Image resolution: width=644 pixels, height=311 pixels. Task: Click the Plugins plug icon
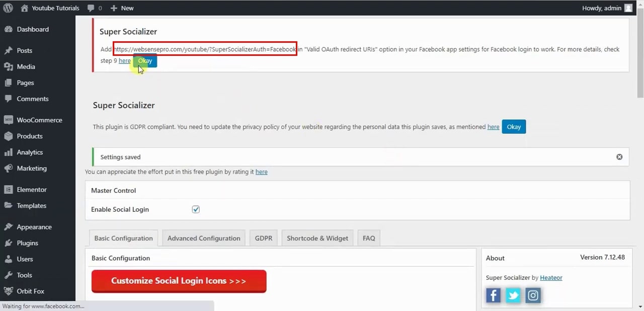tap(8, 243)
